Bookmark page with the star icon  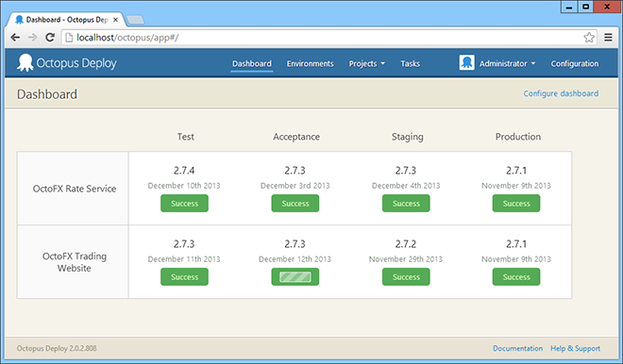pos(589,38)
